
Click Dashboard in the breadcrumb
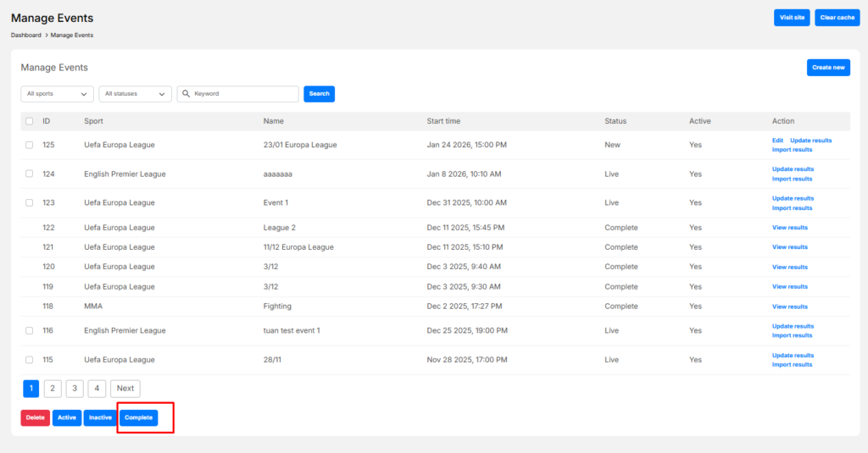click(25, 36)
